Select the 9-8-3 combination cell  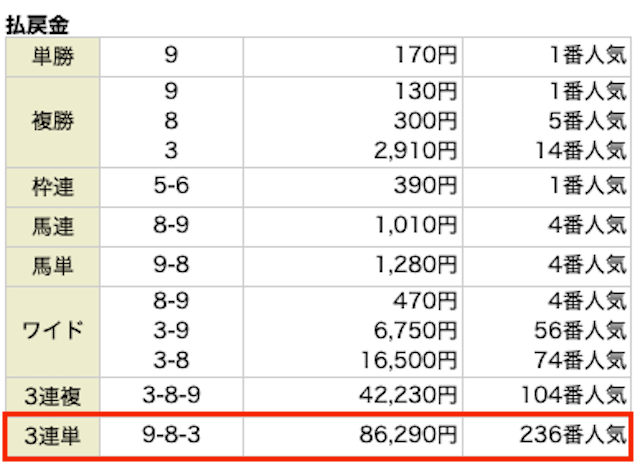pos(171,435)
